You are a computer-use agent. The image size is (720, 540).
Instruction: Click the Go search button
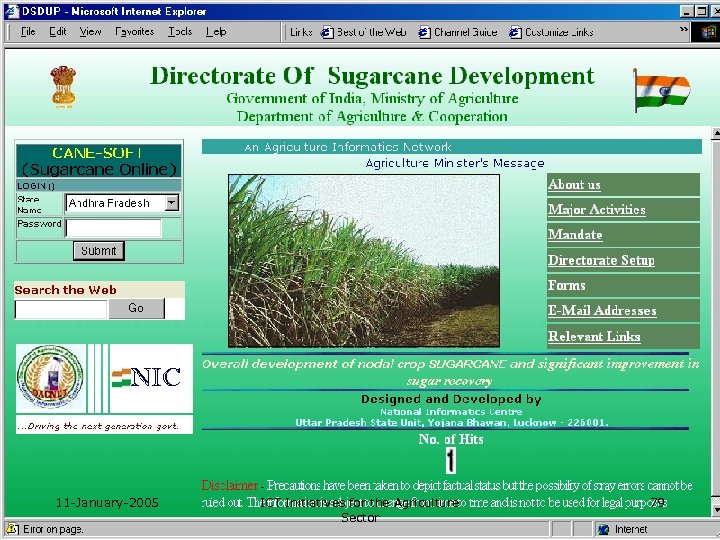point(136,308)
